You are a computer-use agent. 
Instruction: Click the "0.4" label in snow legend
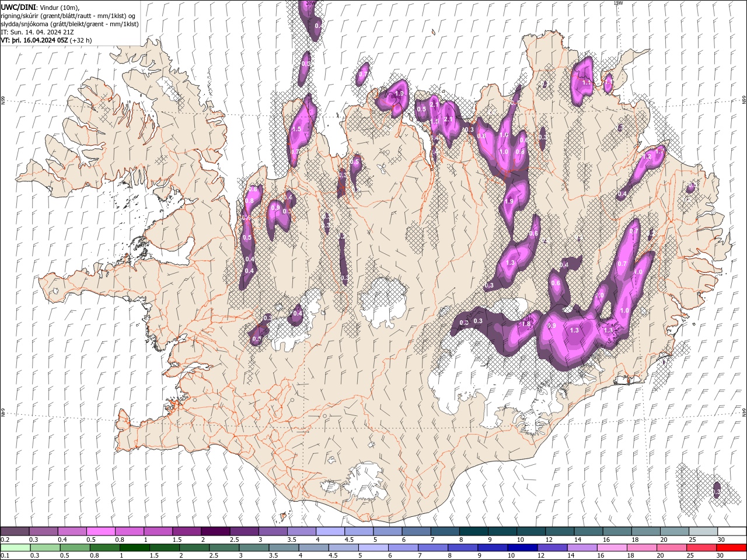pyautogui.click(x=62, y=540)
